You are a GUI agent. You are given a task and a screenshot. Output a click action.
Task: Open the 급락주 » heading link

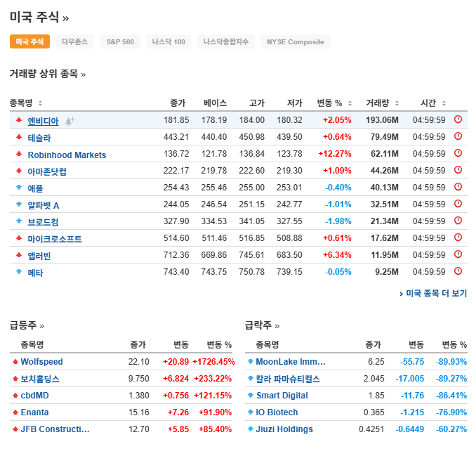coord(263,325)
